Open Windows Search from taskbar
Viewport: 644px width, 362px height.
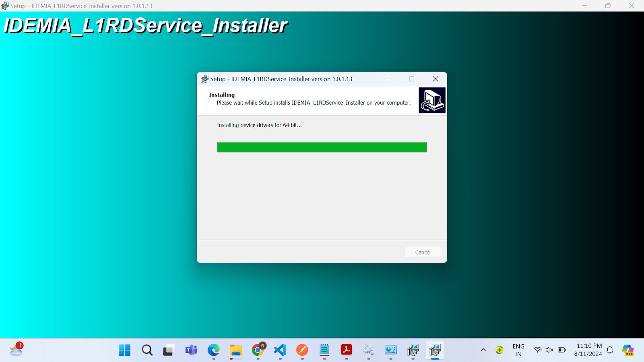coord(147,350)
